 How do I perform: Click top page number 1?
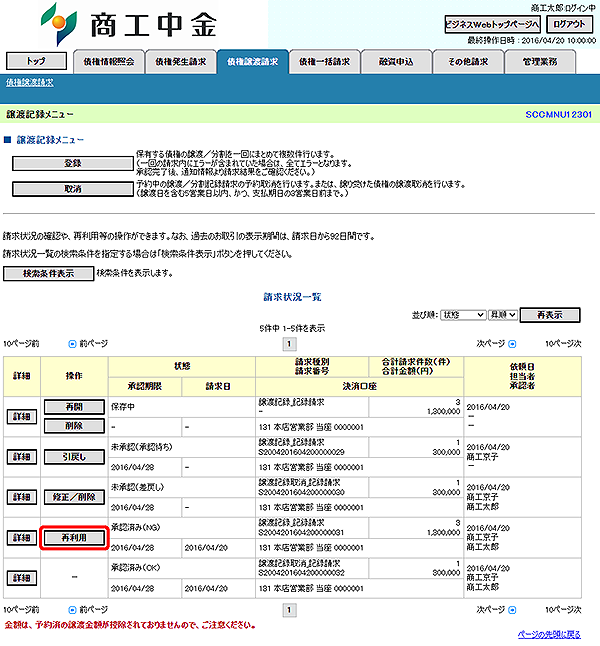click(289, 344)
